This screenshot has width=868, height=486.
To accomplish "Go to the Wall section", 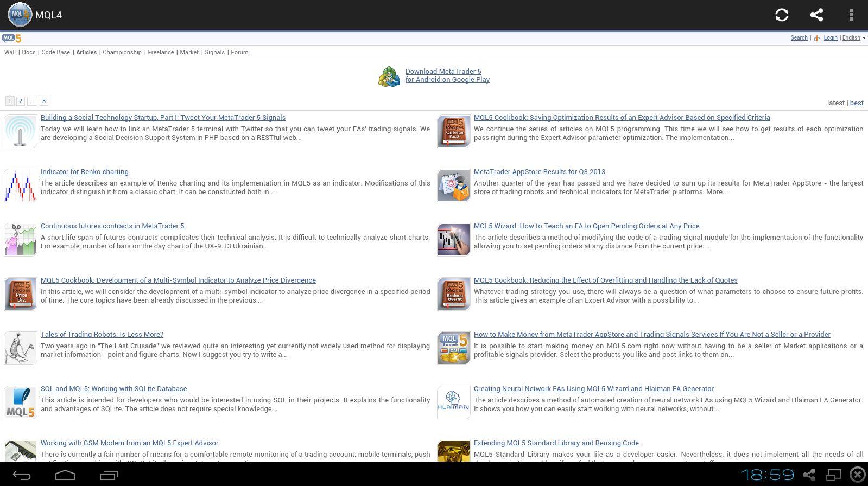I will [x=10, y=52].
